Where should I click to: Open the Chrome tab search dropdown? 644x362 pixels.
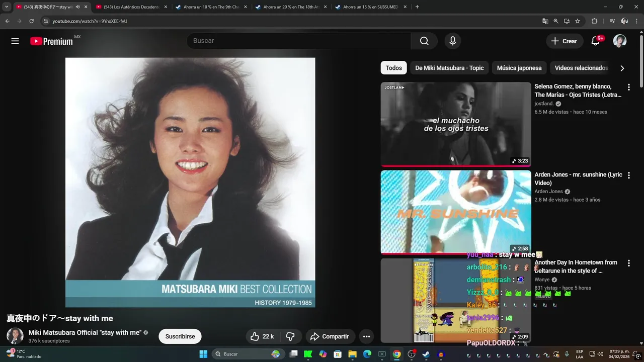[7, 7]
